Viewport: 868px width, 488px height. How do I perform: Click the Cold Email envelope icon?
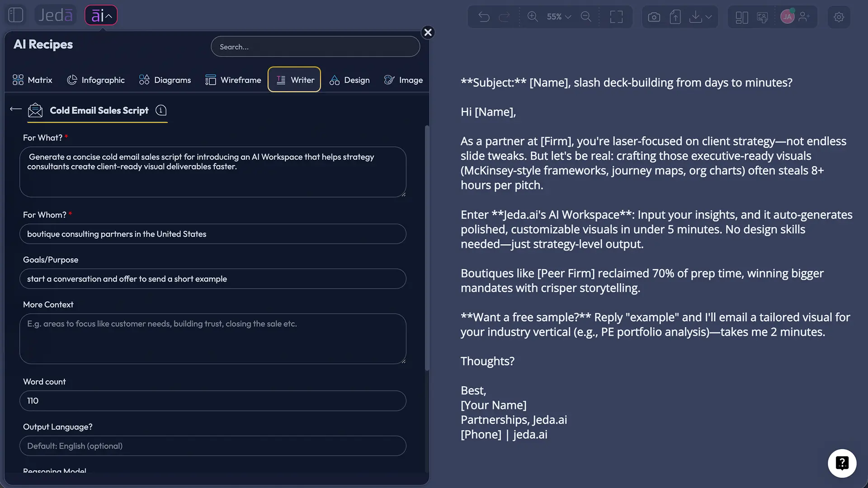point(35,110)
